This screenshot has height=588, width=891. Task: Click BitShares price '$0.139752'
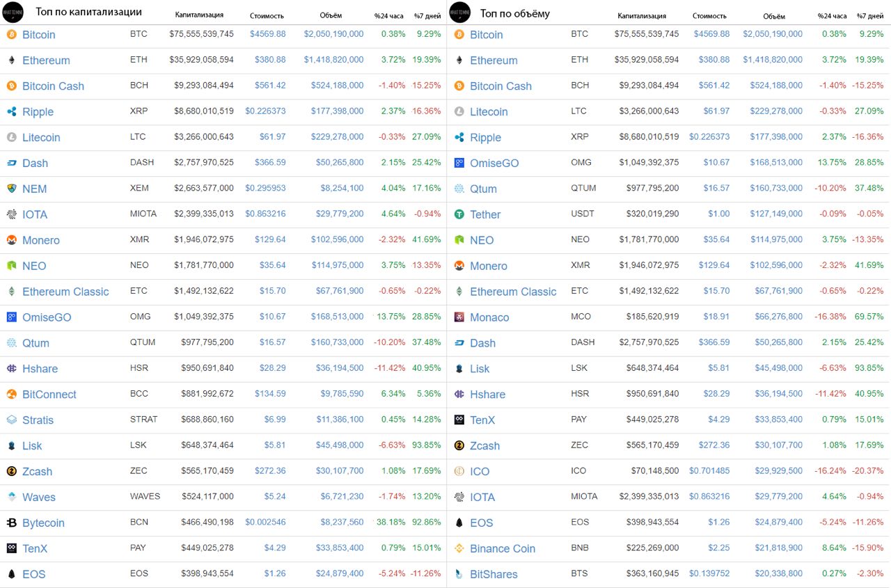pyautogui.click(x=709, y=573)
